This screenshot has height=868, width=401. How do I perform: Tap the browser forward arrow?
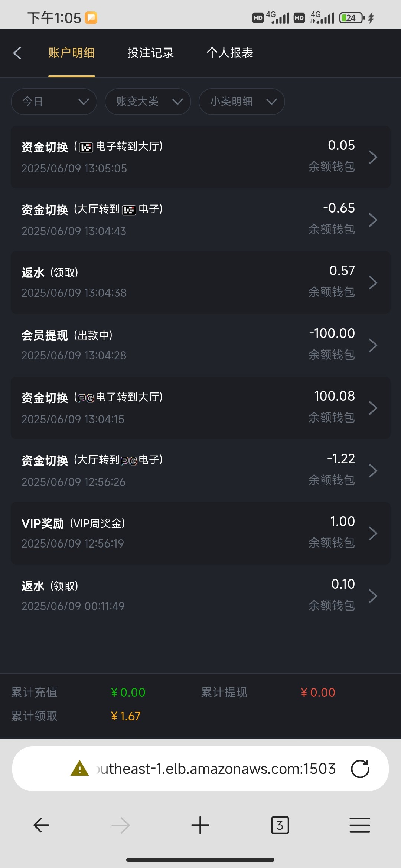pyautogui.click(x=121, y=825)
